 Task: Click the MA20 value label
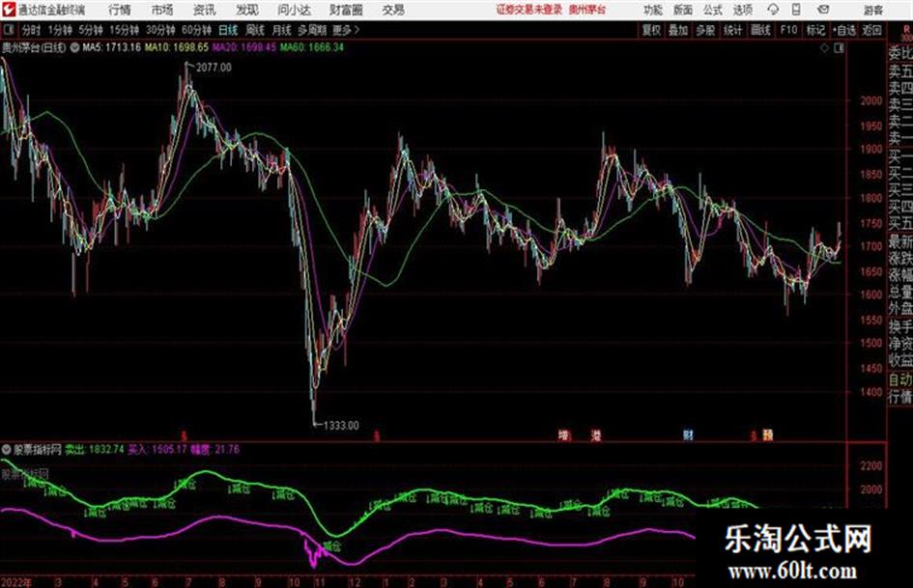pyautogui.click(x=244, y=47)
